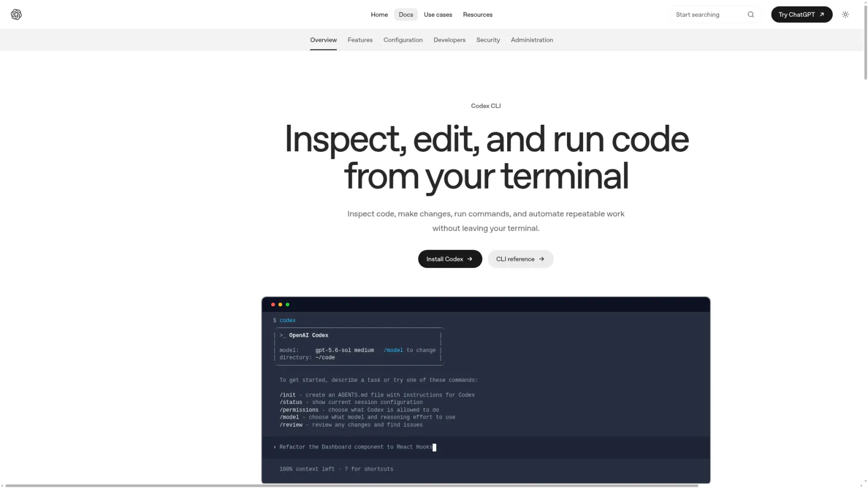The height and width of the screenshot is (488, 868).
Task: Click the /init command line
Action: [377, 395]
